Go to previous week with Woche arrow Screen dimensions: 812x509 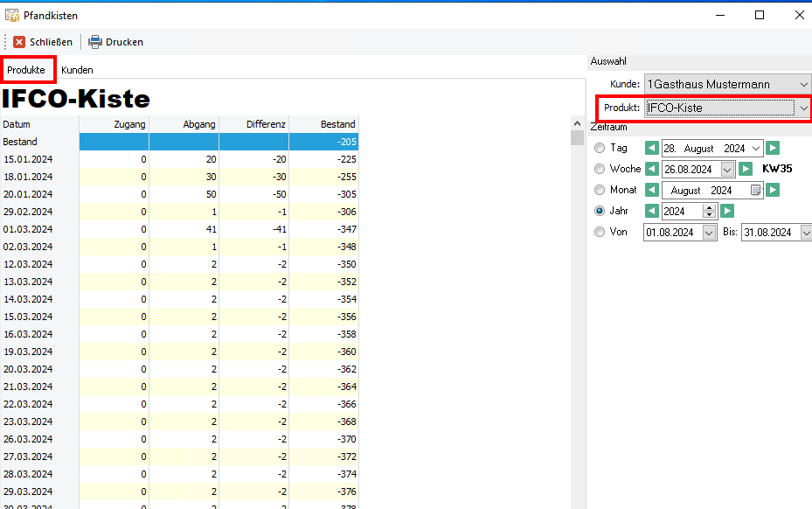(651, 169)
